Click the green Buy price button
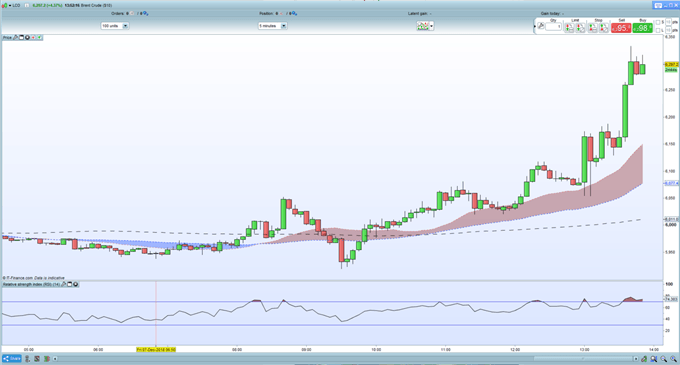Screen dimensions: 680x365 642,28
